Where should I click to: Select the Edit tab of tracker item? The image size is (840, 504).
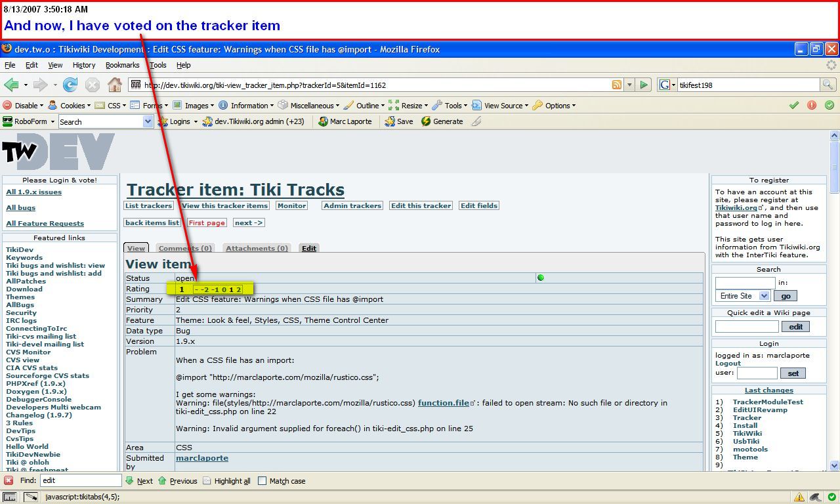[x=309, y=248]
